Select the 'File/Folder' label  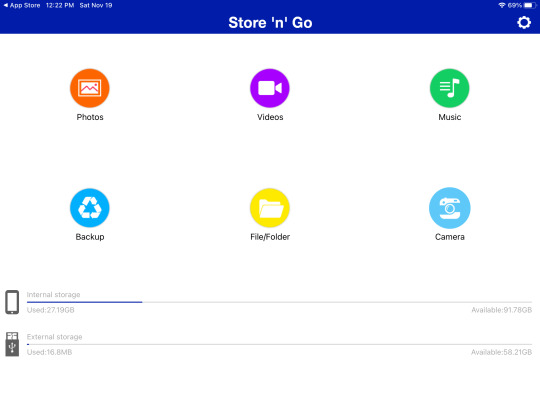(270, 237)
